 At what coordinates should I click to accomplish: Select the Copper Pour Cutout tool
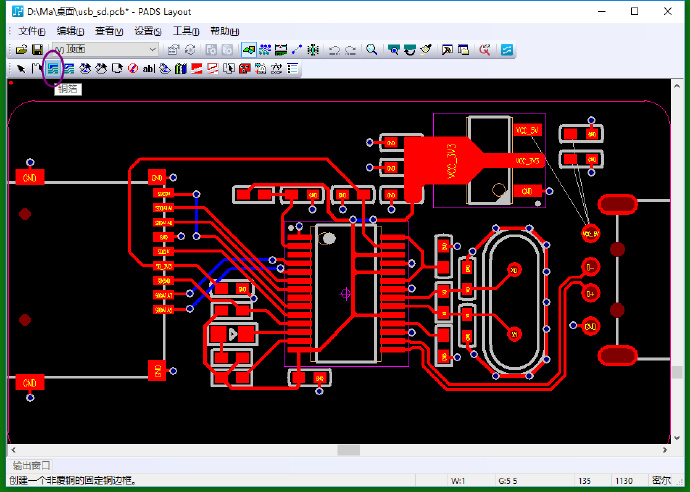point(101,69)
